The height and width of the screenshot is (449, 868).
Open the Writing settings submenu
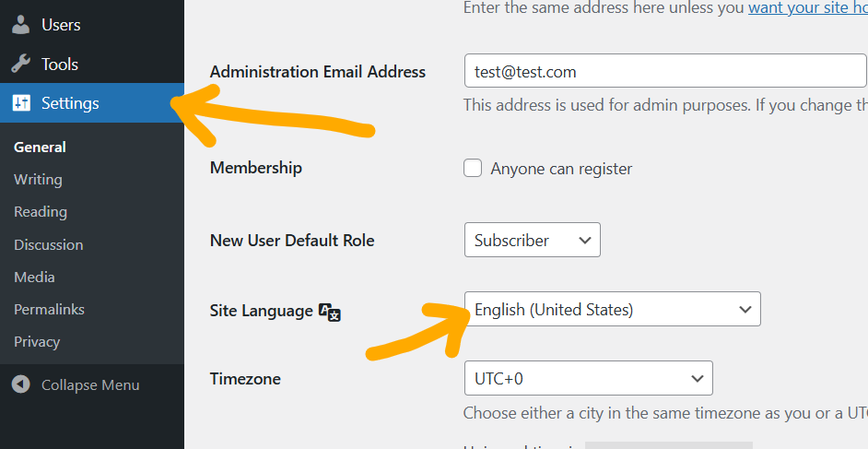(x=38, y=180)
